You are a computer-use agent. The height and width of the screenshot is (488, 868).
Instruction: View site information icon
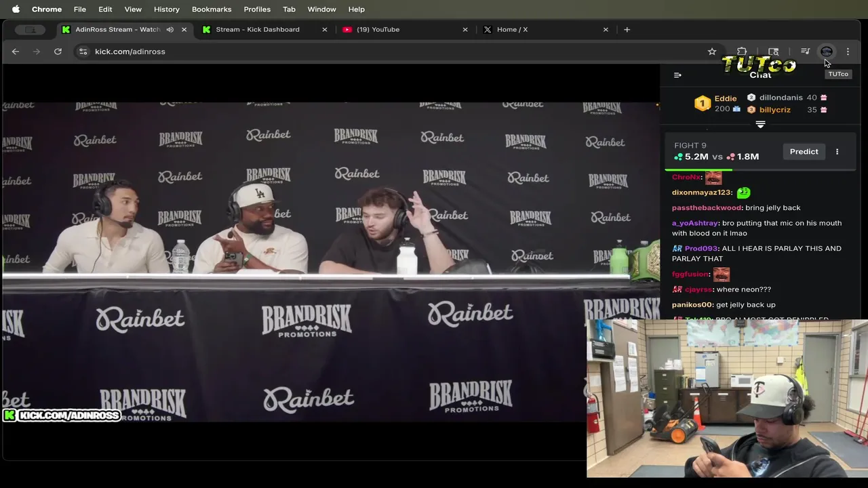click(83, 52)
